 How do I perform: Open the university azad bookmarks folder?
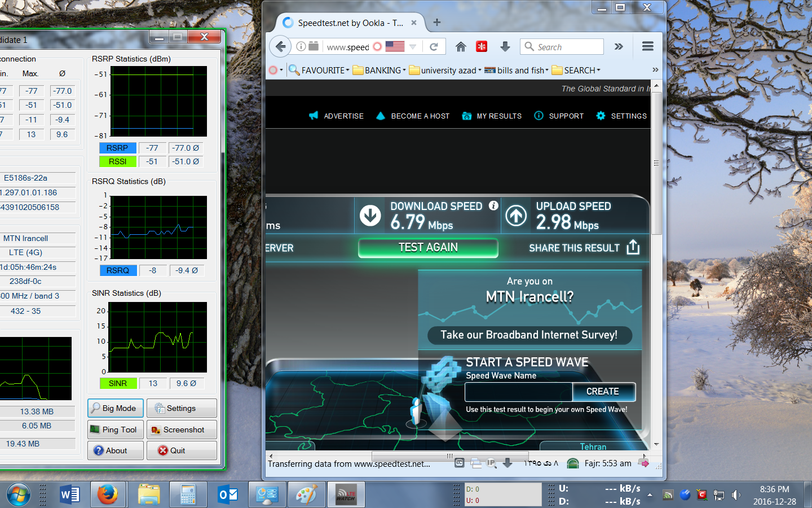[x=445, y=71]
